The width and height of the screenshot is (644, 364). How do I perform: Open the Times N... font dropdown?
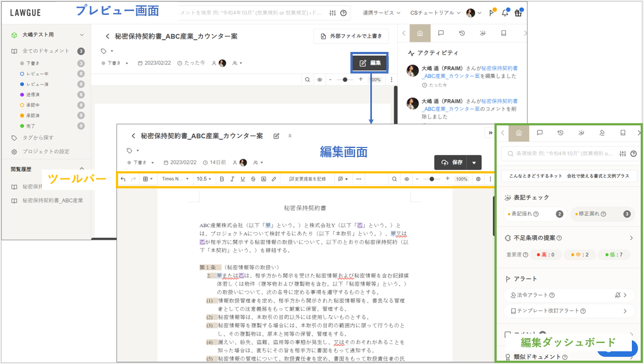pyautogui.click(x=175, y=179)
